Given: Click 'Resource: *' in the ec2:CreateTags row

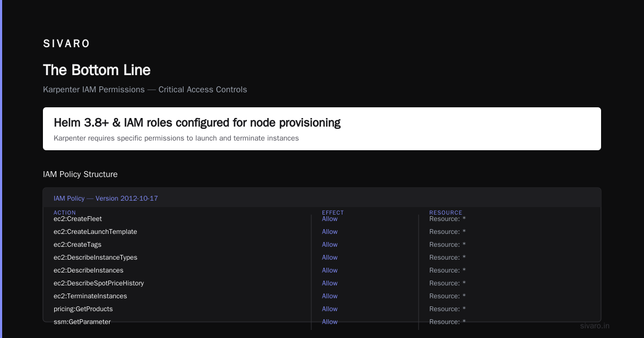Looking at the screenshot, I should [x=448, y=245].
